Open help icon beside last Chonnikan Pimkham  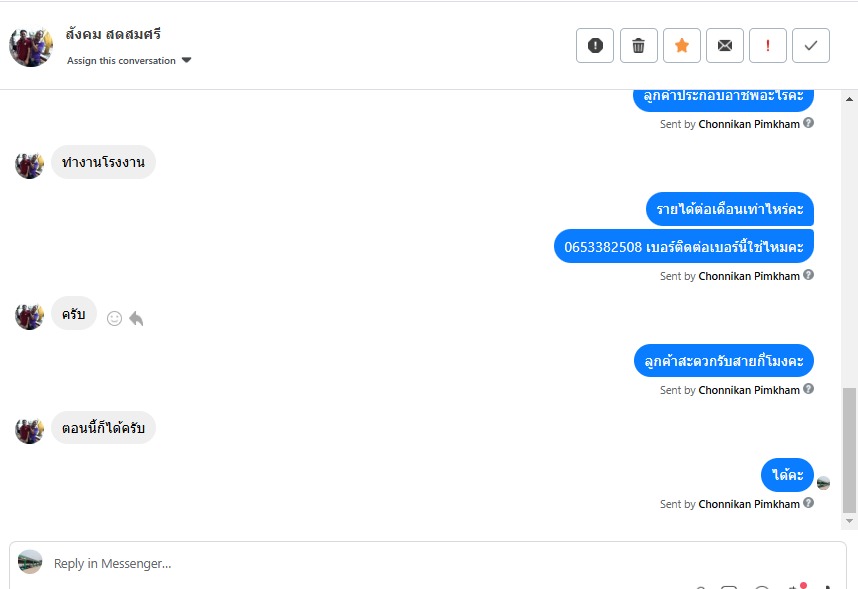tap(808, 503)
